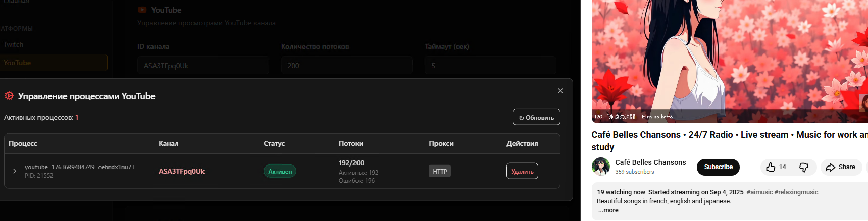
Task: Open Café Belles Chansons channel avatar
Action: 601,167
